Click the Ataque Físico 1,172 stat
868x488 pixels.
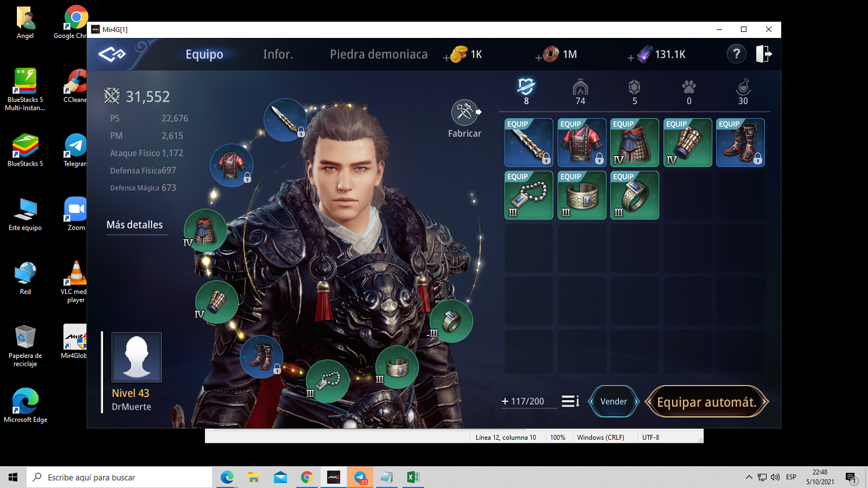(146, 153)
